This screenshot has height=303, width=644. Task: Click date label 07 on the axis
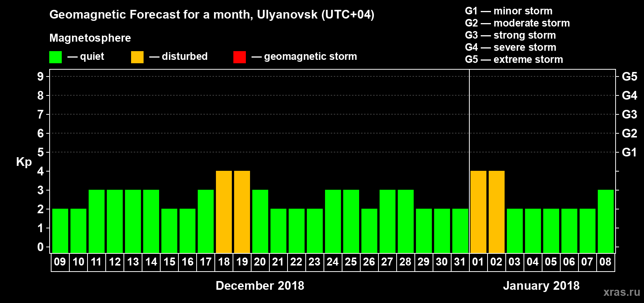(x=587, y=262)
